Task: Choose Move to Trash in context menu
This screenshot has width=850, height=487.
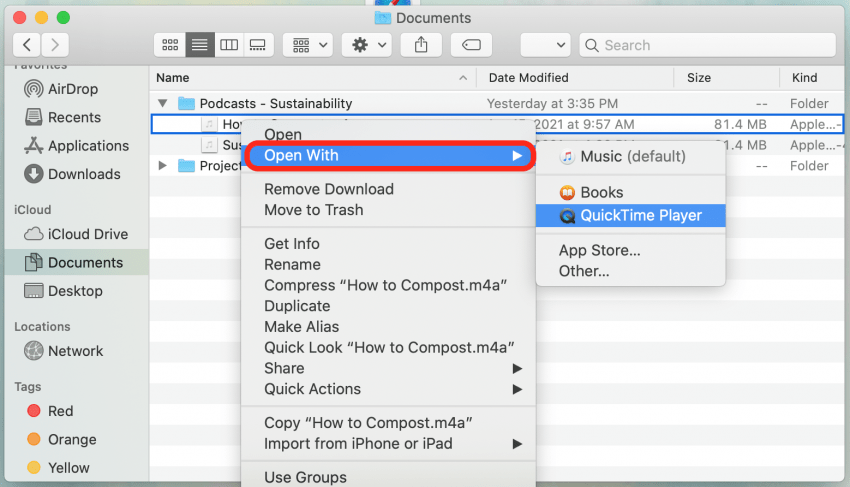Action: [x=313, y=210]
